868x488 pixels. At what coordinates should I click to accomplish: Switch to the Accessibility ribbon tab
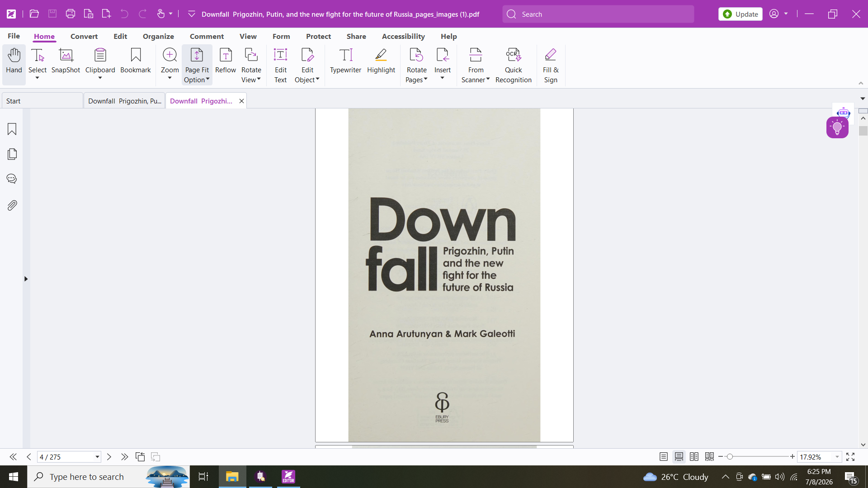coord(403,36)
